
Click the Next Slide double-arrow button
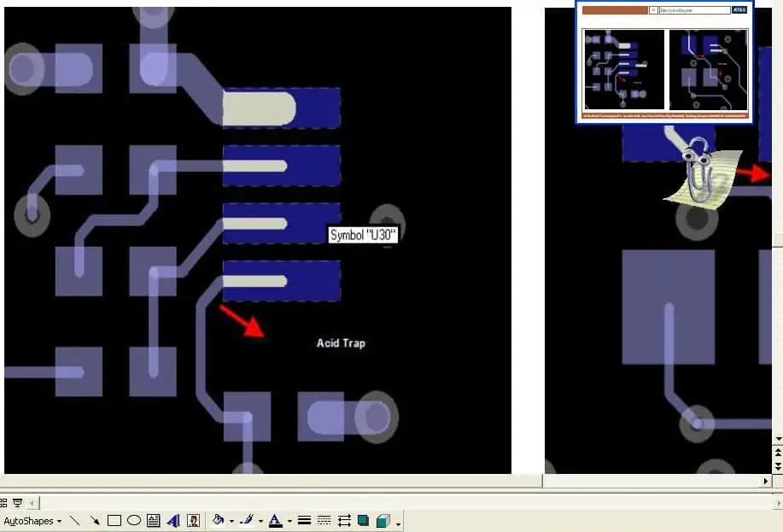pyautogui.click(x=777, y=466)
